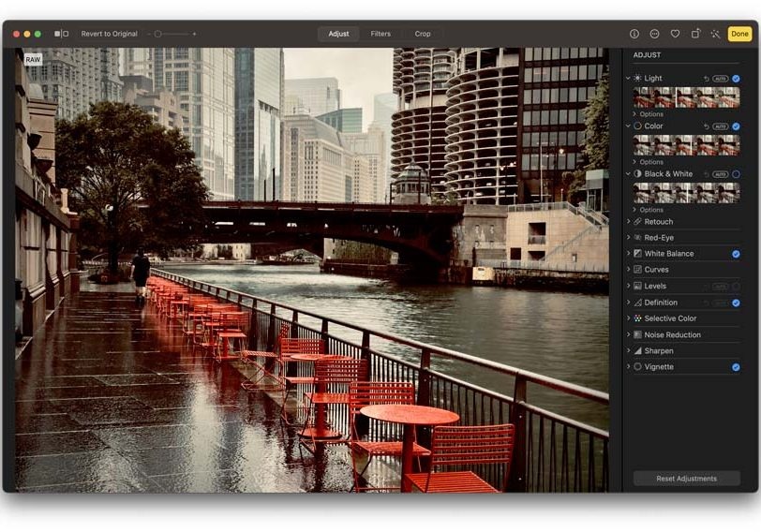This screenshot has width=761, height=532.
Task: Turn off the Vignette adjustment checkmark
Action: click(x=736, y=367)
